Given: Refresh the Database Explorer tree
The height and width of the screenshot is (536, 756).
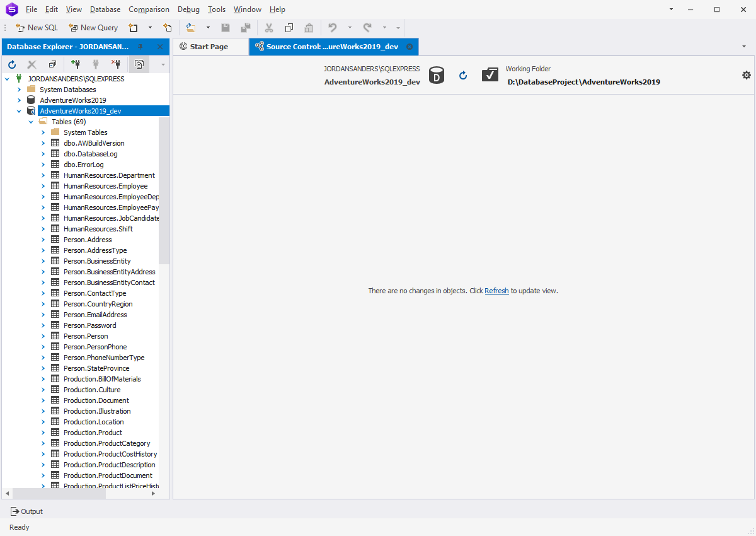Looking at the screenshot, I should (x=12, y=64).
